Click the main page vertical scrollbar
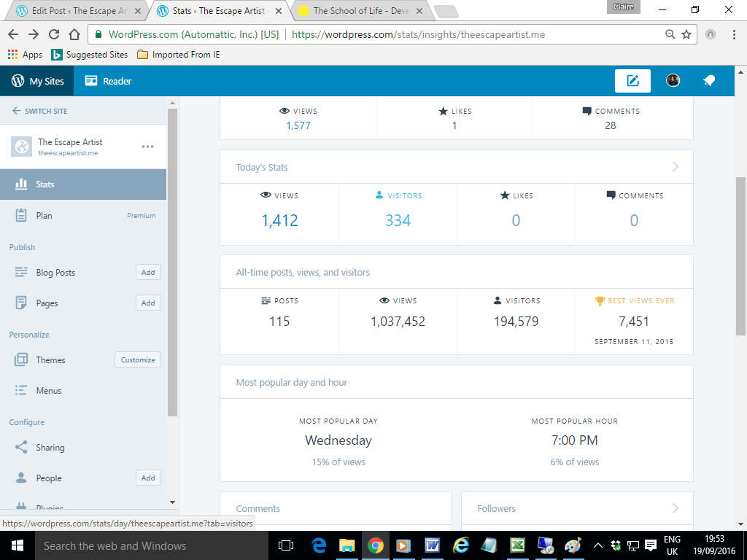Image resolution: width=747 pixels, height=560 pixels. pos(740,255)
